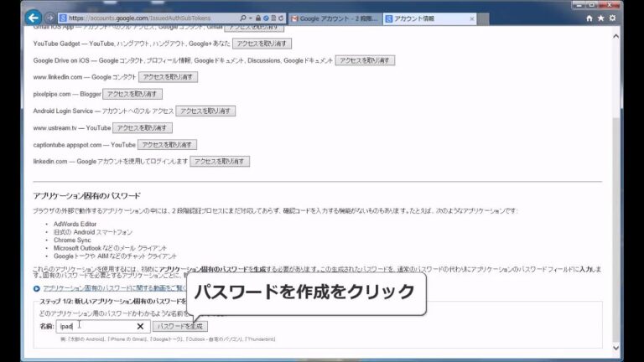Click the accounts.google.com address bar URL
Image resolution: width=644 pixels, height=362 pixels.
[x=140, y=18]
